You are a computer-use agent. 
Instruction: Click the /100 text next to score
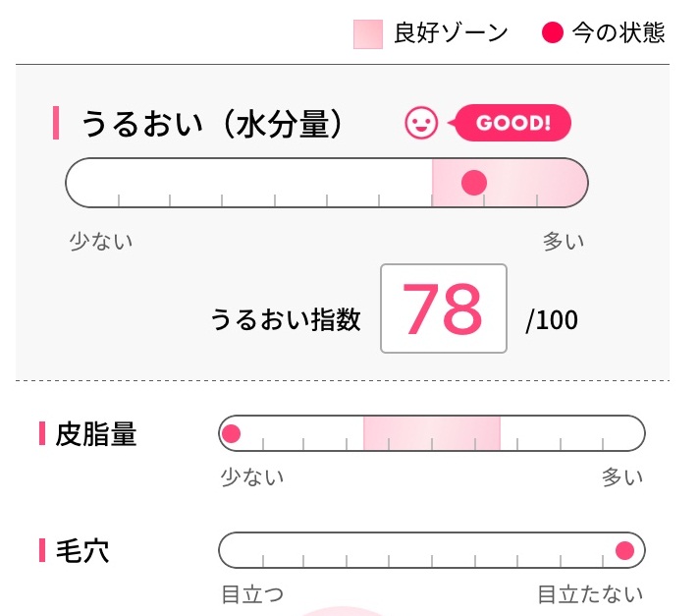[552, 320]
